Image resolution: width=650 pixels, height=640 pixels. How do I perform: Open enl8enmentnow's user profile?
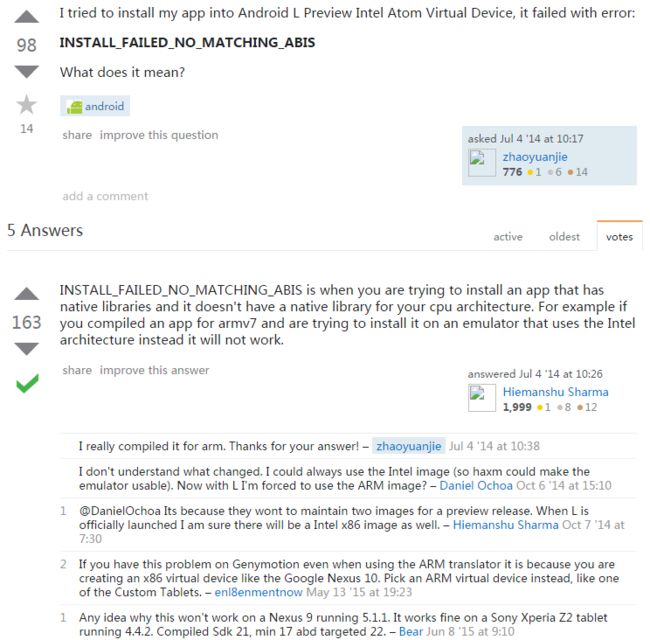(x=259, y=592)
